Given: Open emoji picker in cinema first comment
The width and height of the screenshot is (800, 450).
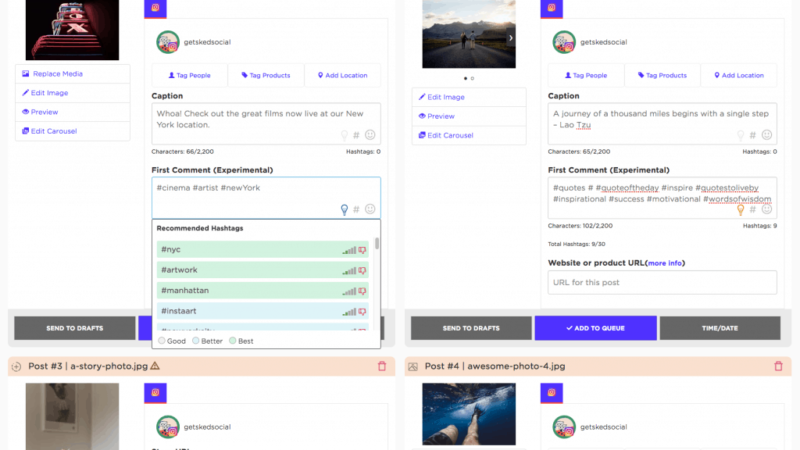Looking at the screenshot, I should click(370, 209).
